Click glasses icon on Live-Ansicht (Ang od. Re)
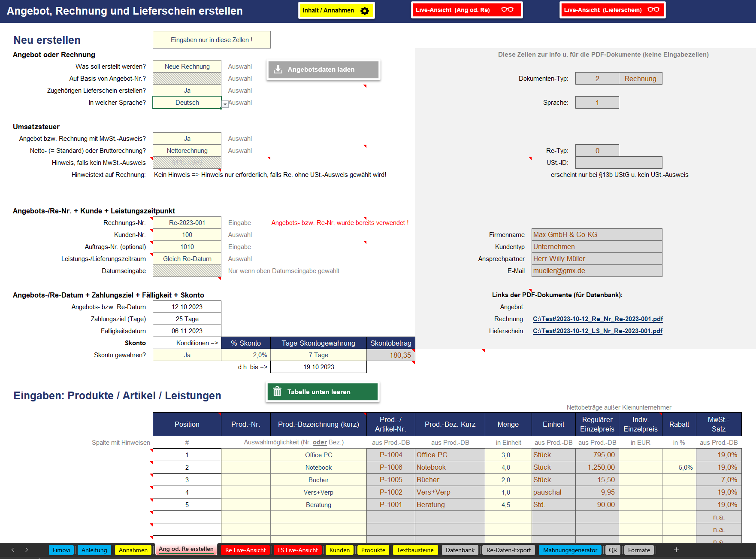The height and width of the screenshot is (559, 756). 507,10
